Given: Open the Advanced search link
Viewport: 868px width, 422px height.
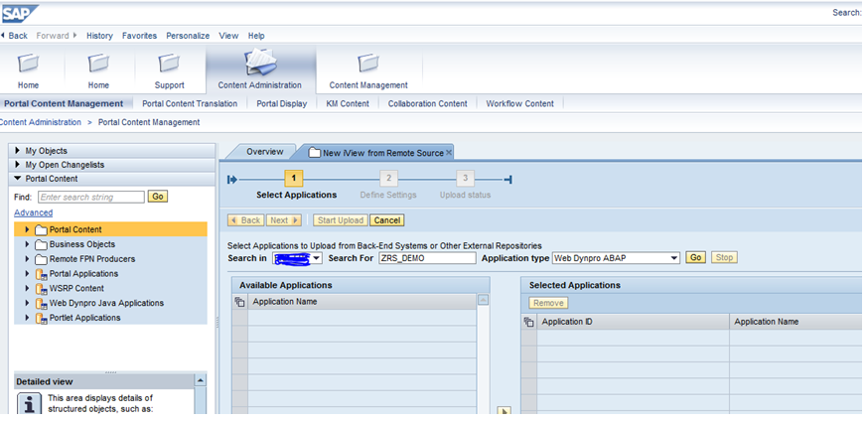Looking at the screenshot, I should click(x=33, y=212).
